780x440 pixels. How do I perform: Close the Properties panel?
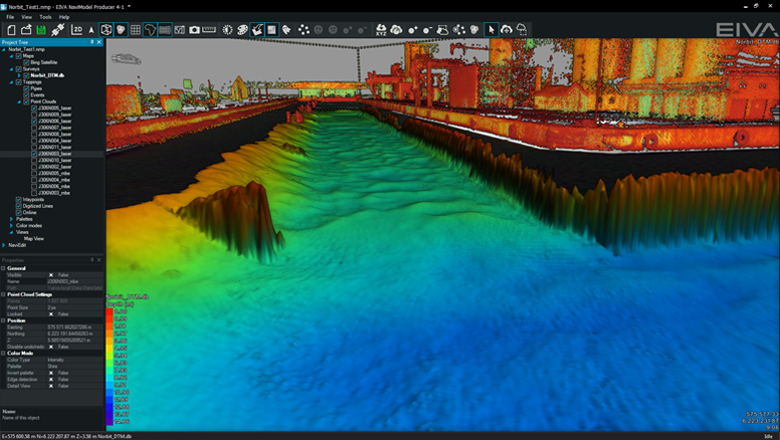click(99, 260)
